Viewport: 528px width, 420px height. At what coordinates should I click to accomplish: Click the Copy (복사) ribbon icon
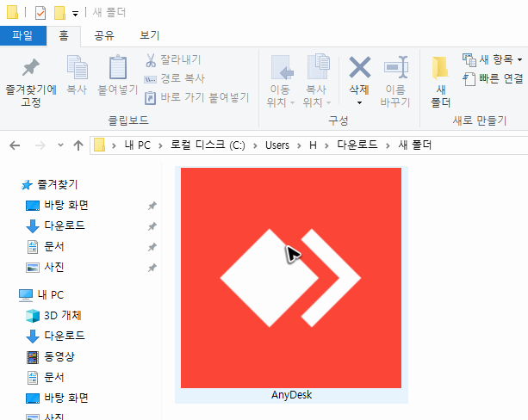pos(78,67)
